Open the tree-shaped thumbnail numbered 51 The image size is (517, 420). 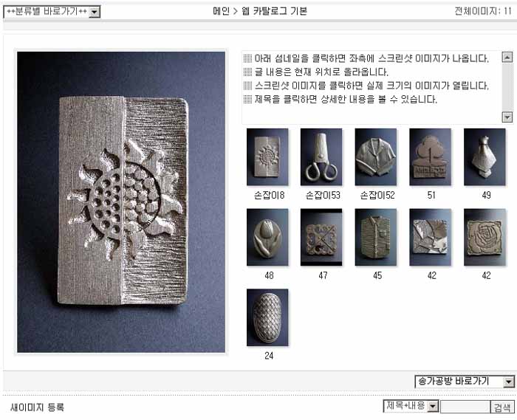tap(431, 156)
